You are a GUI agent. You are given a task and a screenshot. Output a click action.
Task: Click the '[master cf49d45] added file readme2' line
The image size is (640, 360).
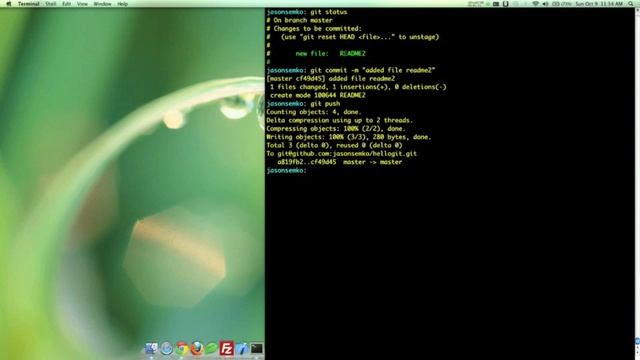[x=331, y=78]
